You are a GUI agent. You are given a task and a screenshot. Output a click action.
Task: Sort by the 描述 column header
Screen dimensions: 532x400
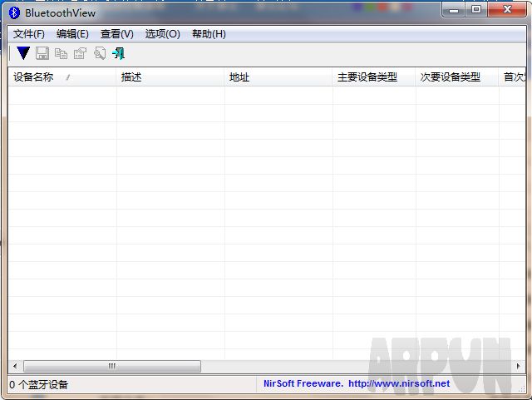[x=170, y=77]
